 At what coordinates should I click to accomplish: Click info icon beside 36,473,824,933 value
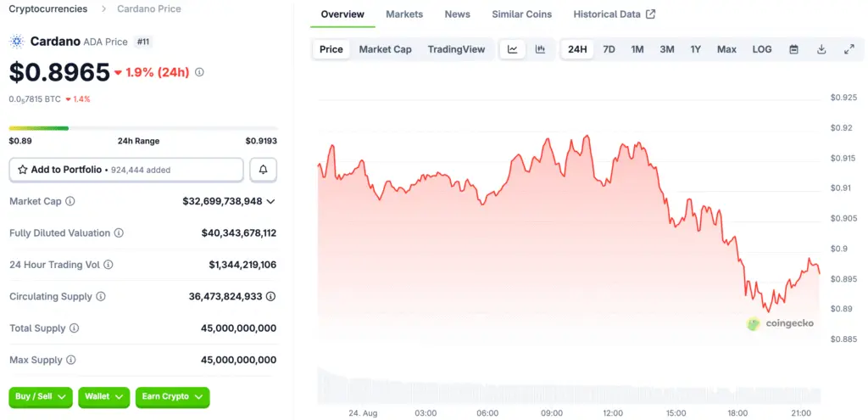pyautogui.click(x=270, y=296)
